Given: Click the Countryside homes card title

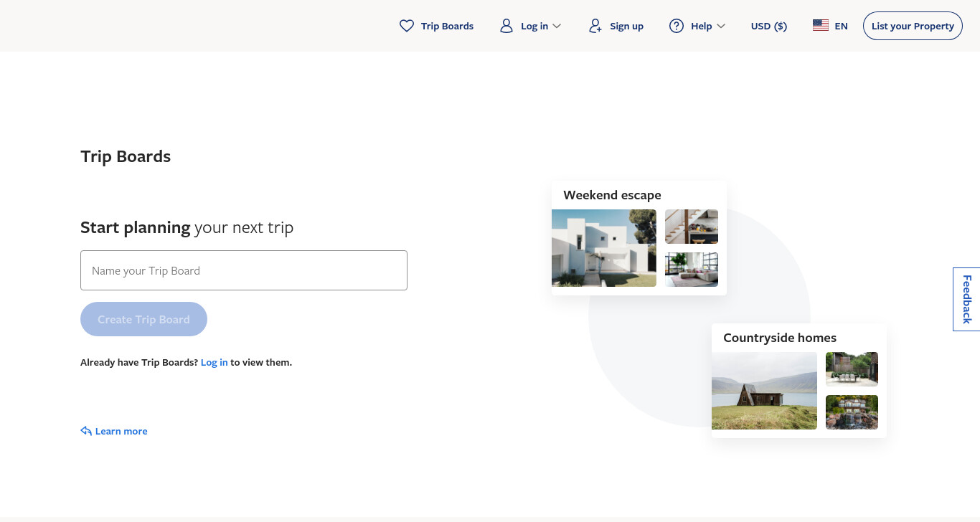Looking at the screenshot, I should 780,338.
